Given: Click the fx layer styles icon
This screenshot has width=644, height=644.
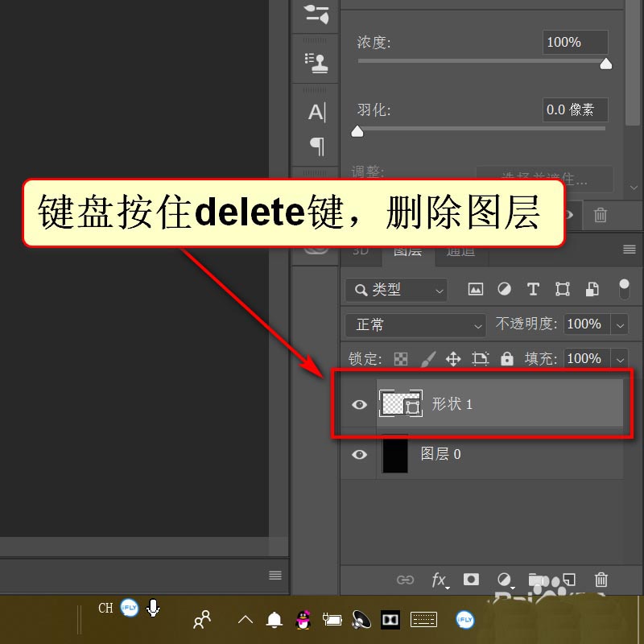Looking at the screenshot, I should [439, 579].
